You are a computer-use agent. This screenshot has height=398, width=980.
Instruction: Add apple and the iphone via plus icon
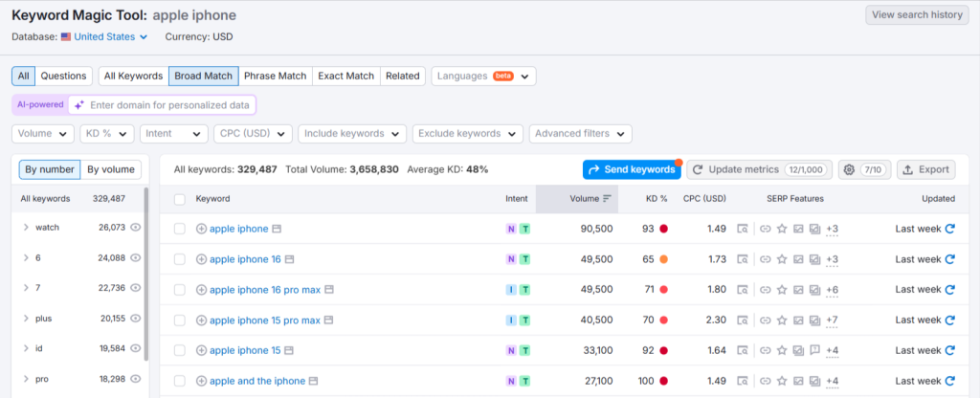tap(201, 381)
